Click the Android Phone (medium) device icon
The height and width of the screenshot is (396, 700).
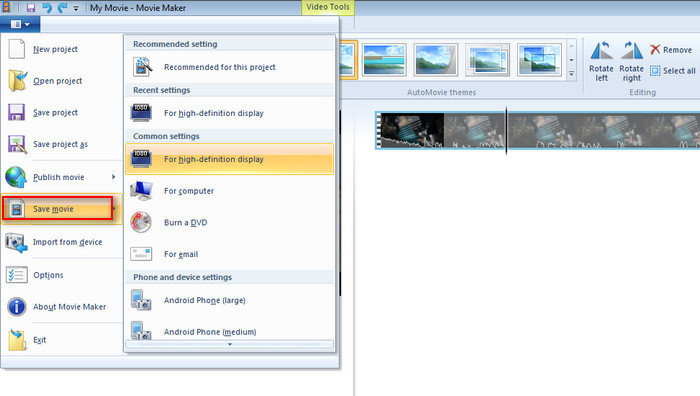pyautogui.click(x=141, y=330)
